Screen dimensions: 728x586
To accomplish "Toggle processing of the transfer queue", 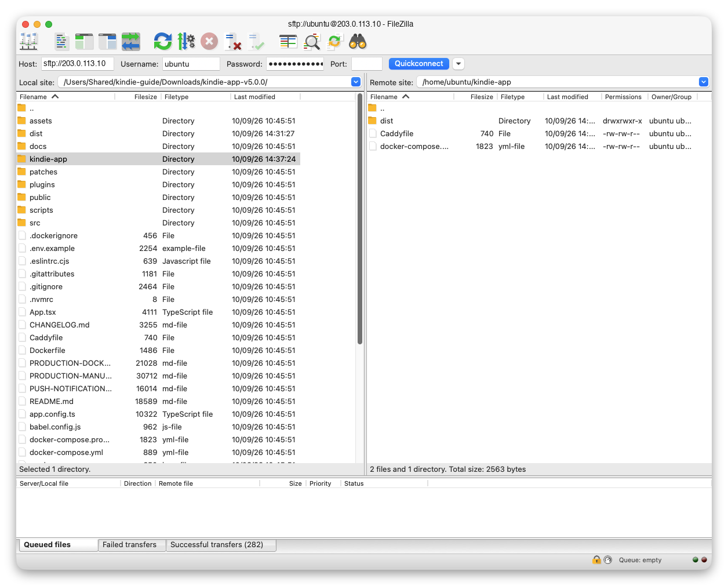I will pyautogui.click(x=186, y=41).
